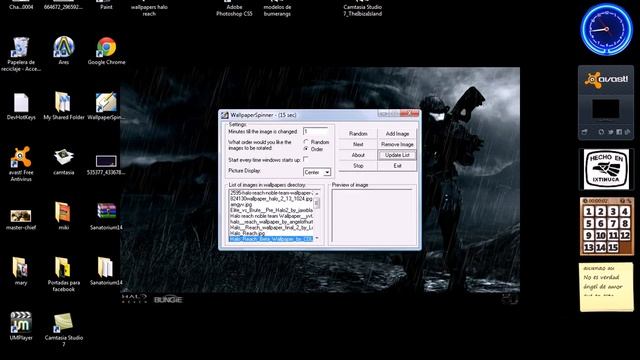Click the Facebook icon in avast gadget
Viewport: 640px width, 360px height.
pyautogui.click(x=619, y=132)
